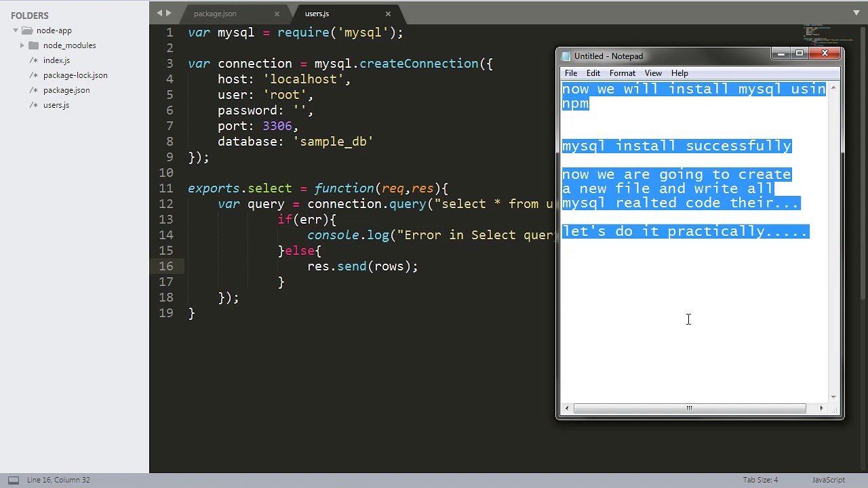Click the next tab arrow icon
The image size is (868, 488).
coord(169,13)
